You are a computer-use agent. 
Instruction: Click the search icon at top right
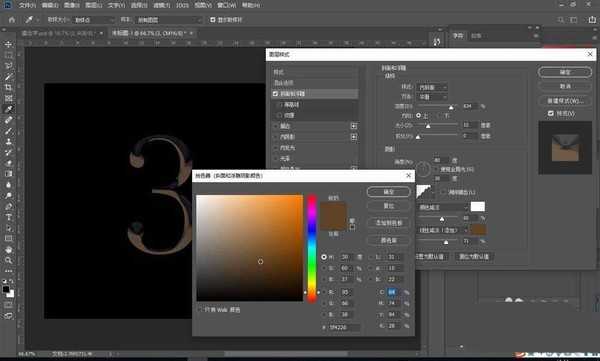[x=561, y=20]
